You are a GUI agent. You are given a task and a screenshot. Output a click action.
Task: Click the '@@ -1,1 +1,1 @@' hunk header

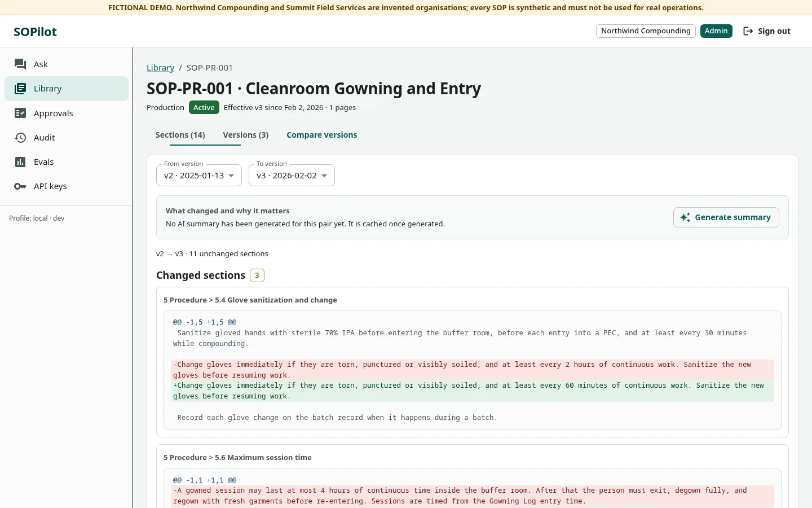[x=205, y=480]
